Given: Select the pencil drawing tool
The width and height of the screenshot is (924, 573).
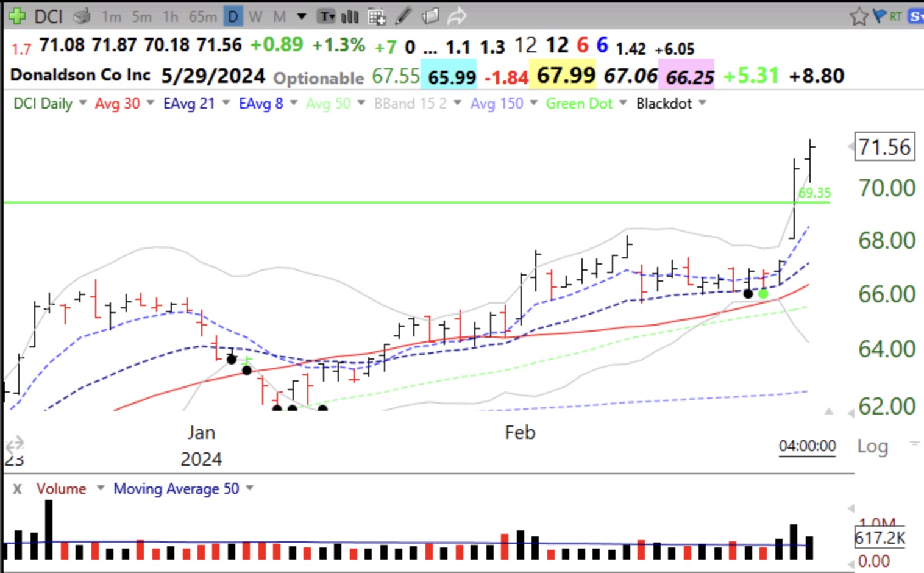Looking at the screenshot, I should [x=403, y=16].
